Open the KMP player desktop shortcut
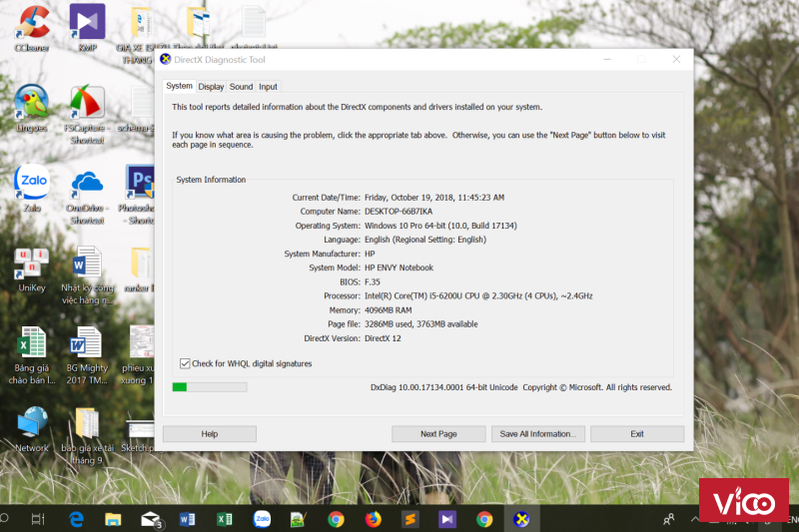This screenshot has width=799, height=532. [87, 27]
